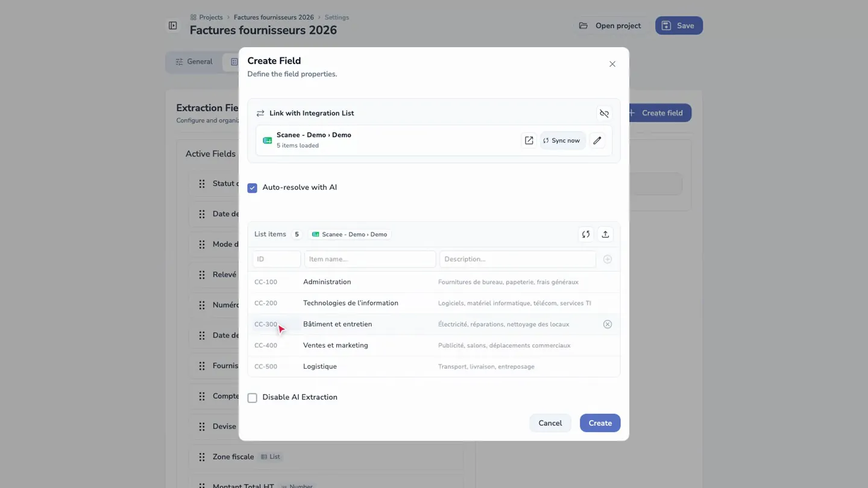Select the Ventes et marketing row
This screenshot has height=488, width=868.
(x=433, y=345)
